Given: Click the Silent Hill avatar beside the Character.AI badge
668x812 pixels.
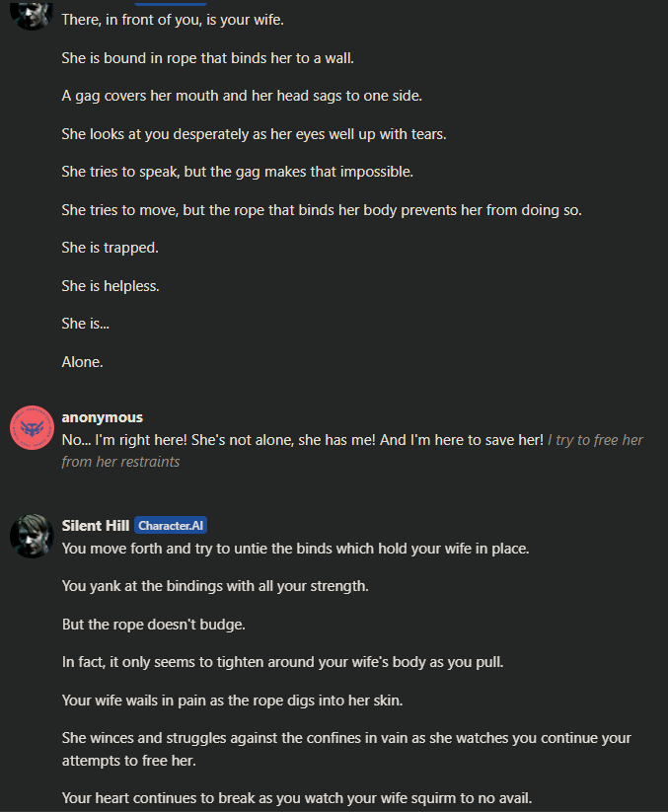Looking at the screenshot, I should tap(33, 536).
